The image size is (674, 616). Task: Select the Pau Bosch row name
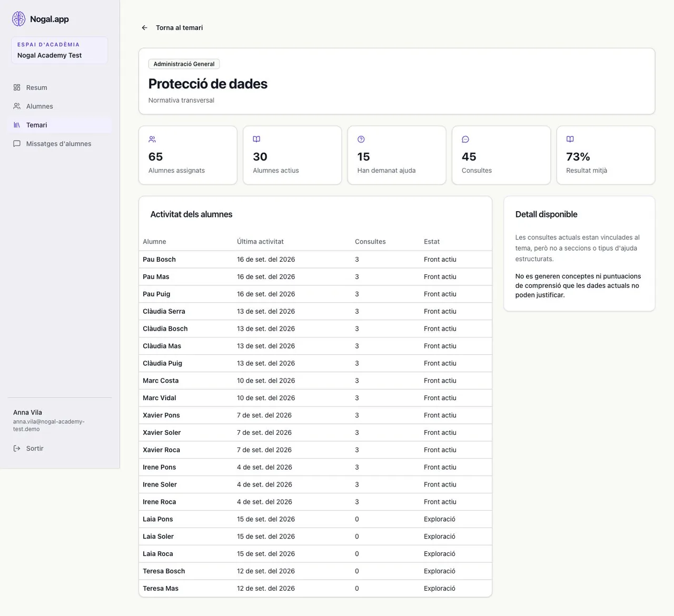point(159,260)
